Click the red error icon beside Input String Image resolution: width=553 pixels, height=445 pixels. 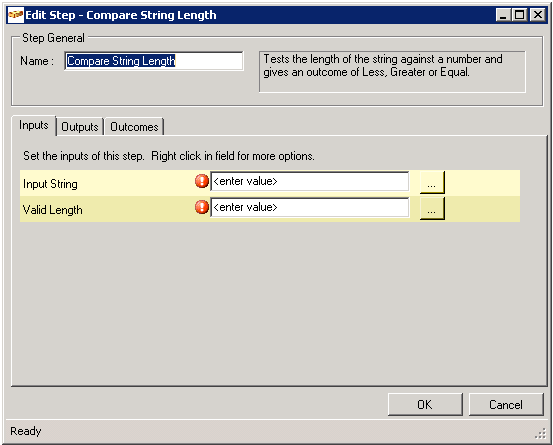(x=202, y=181)
